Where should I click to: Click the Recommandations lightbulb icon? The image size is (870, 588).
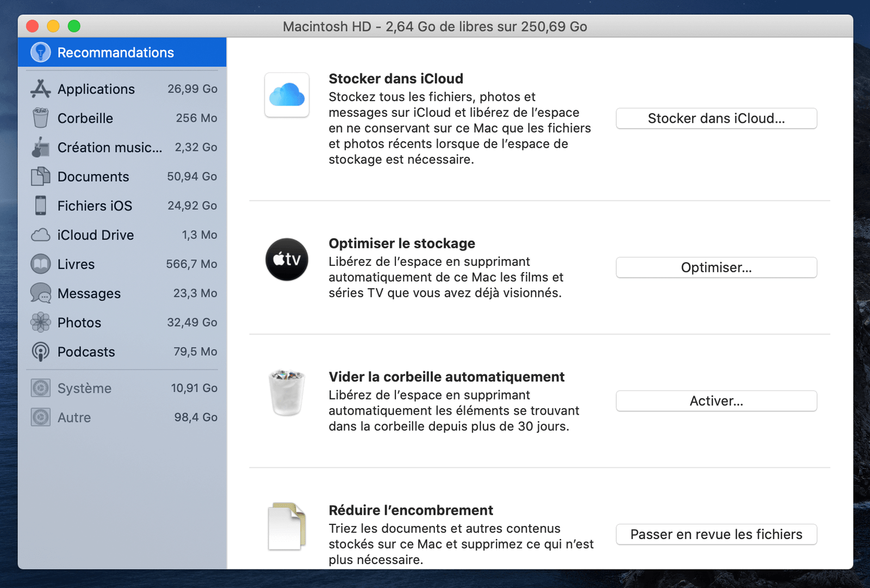tap(40, 52)
